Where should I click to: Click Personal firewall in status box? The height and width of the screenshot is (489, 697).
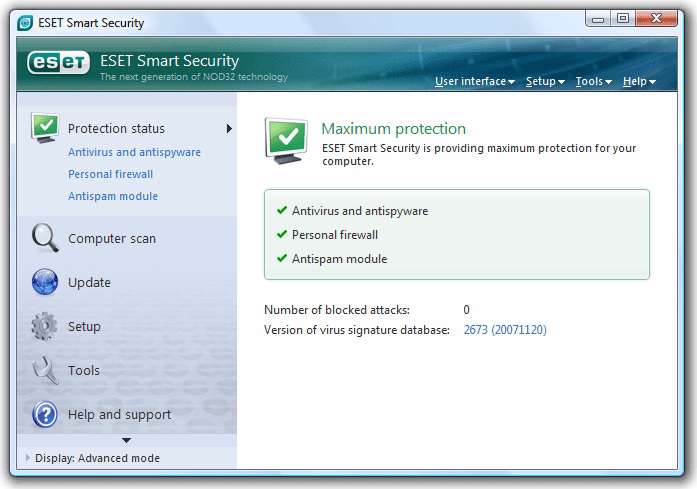(x=335, y=235)
